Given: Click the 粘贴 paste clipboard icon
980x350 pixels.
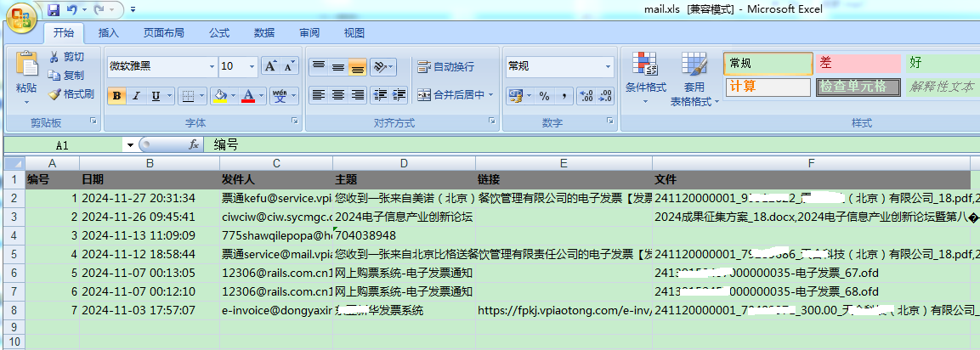Looking at the screenshot, I should point(27,65).
